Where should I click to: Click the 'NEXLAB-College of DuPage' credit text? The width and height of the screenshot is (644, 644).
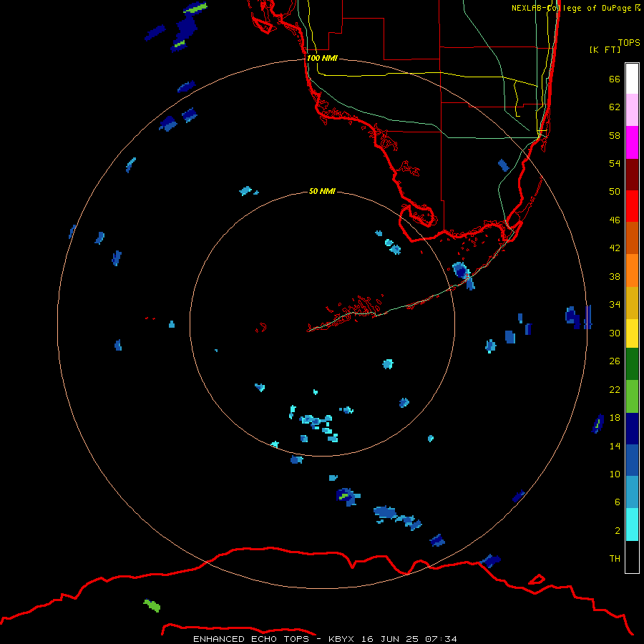point(571,8)
